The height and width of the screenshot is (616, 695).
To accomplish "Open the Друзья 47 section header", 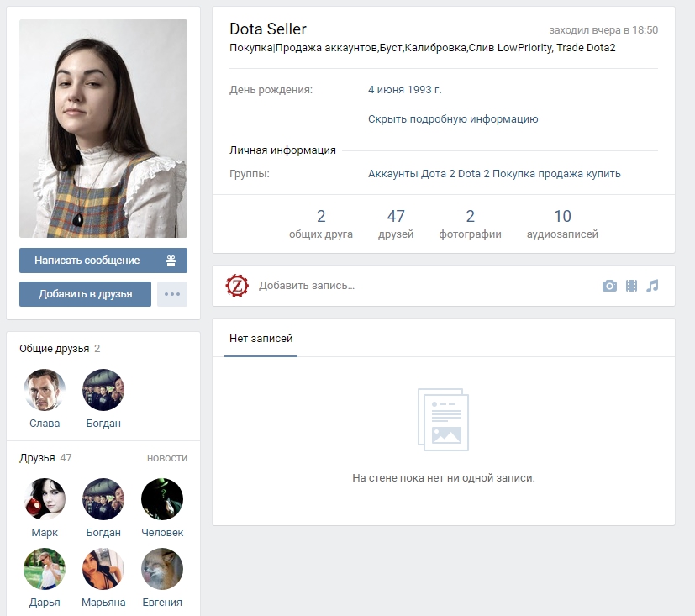I will tap(45, 458).
